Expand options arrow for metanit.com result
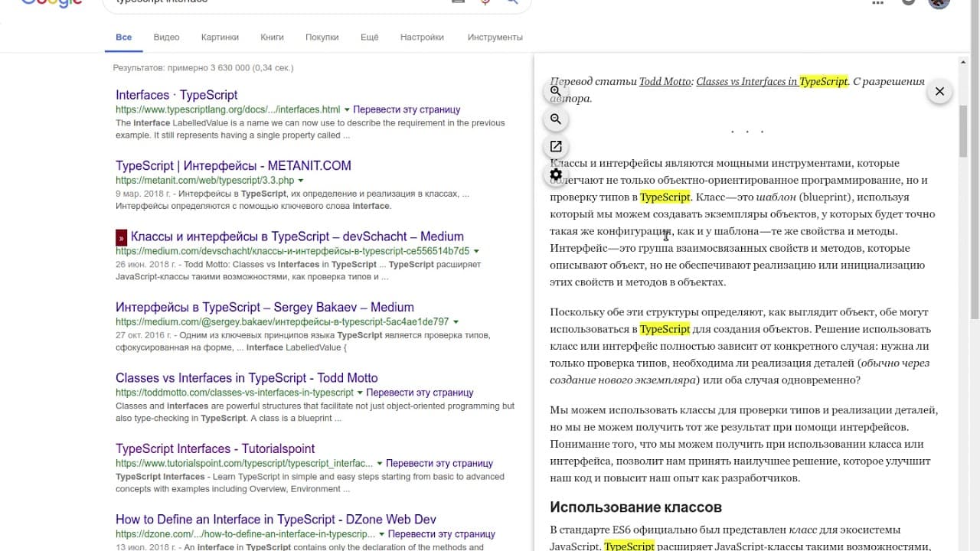Screen dimensions: 980x551 click(301, 181)
